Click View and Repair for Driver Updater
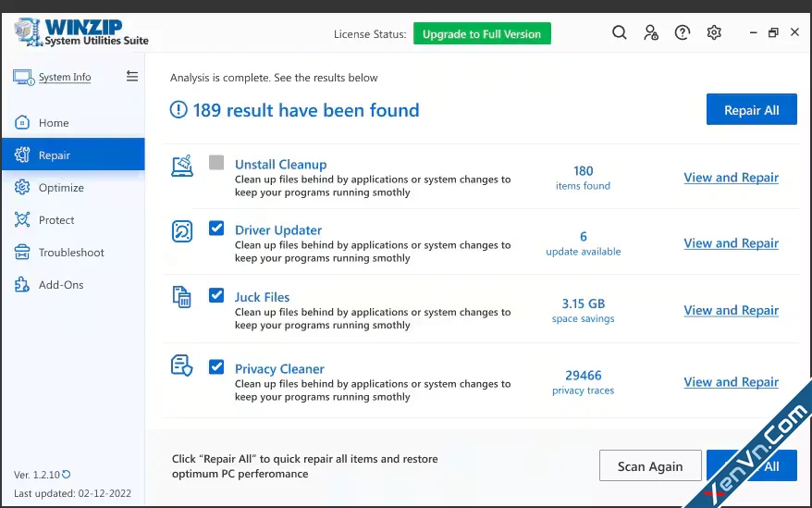The height and width of the screenshot is (508, 812). [732, 243]
